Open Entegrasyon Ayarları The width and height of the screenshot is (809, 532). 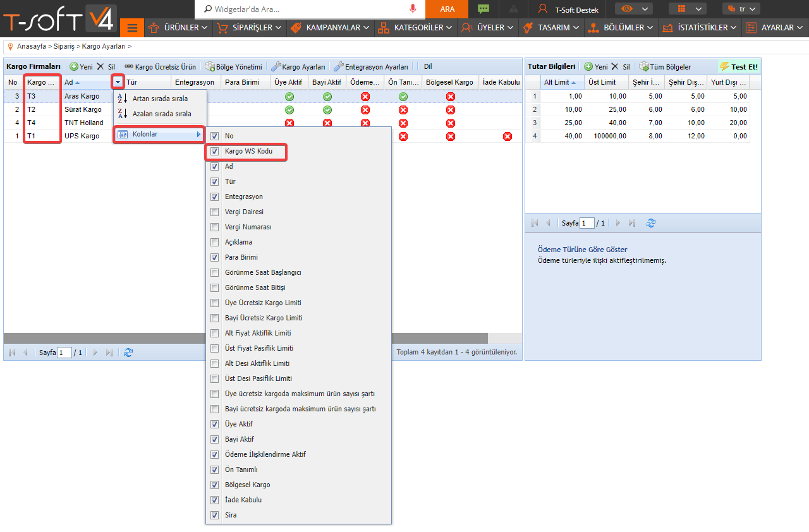click(371, 66)
